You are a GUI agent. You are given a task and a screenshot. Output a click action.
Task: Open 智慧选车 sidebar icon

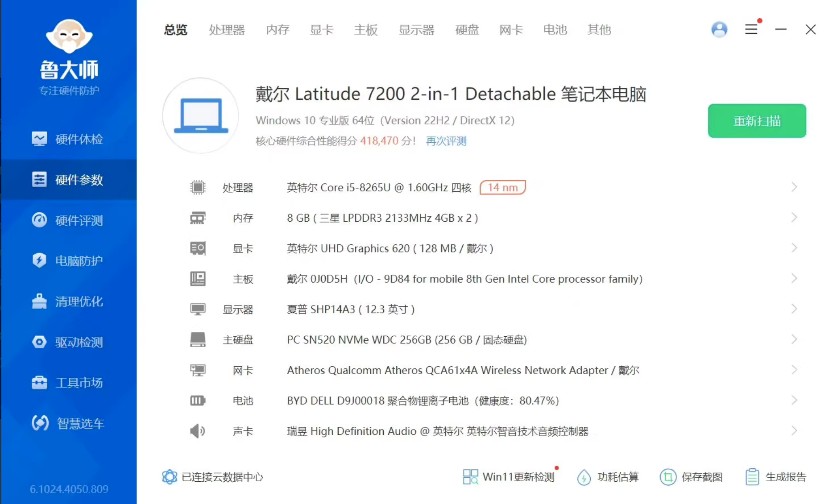click(40, 423)
